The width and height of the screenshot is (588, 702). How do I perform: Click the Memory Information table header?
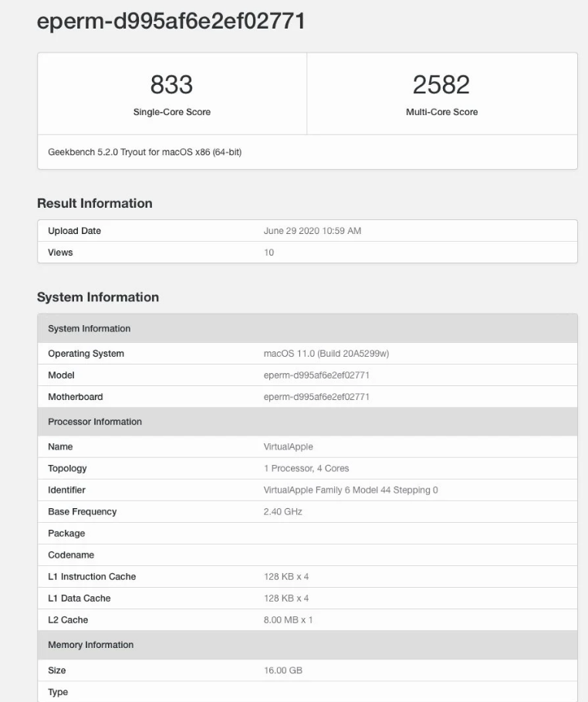tap(90, 645)
